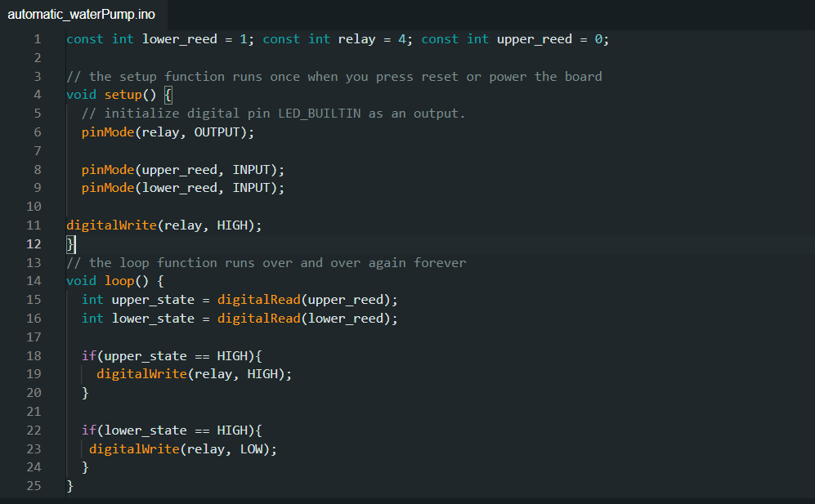Select the automatic_waterPump.ino tab
This screenshot has height=504, width=815.
[x=81, y=15]
